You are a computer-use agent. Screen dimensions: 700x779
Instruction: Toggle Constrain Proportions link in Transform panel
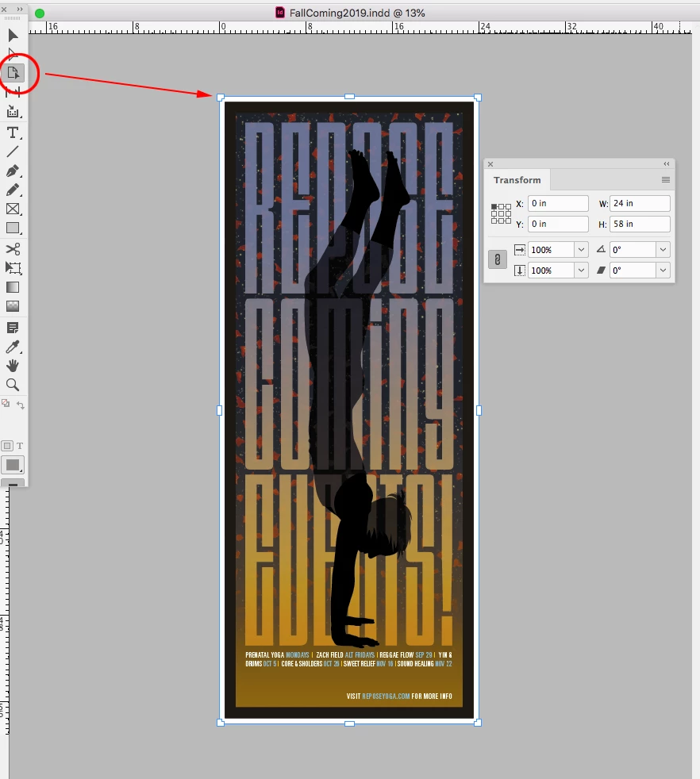[498, 259]
